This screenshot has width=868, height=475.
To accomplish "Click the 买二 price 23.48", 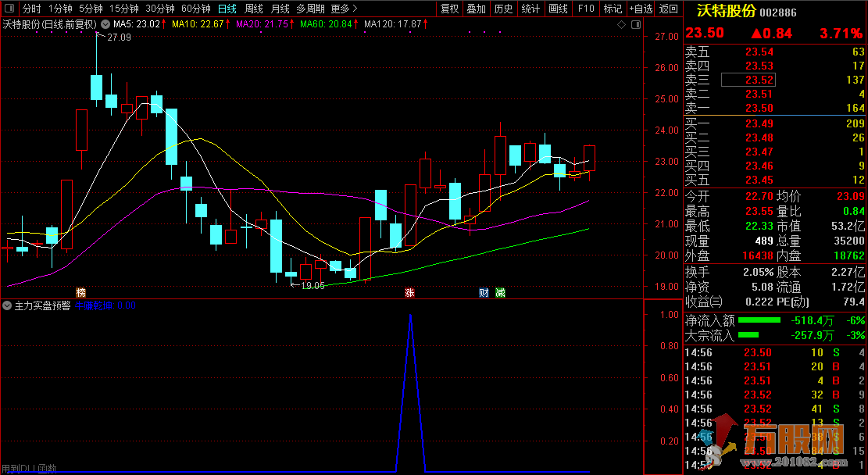I will click(759, 137).
